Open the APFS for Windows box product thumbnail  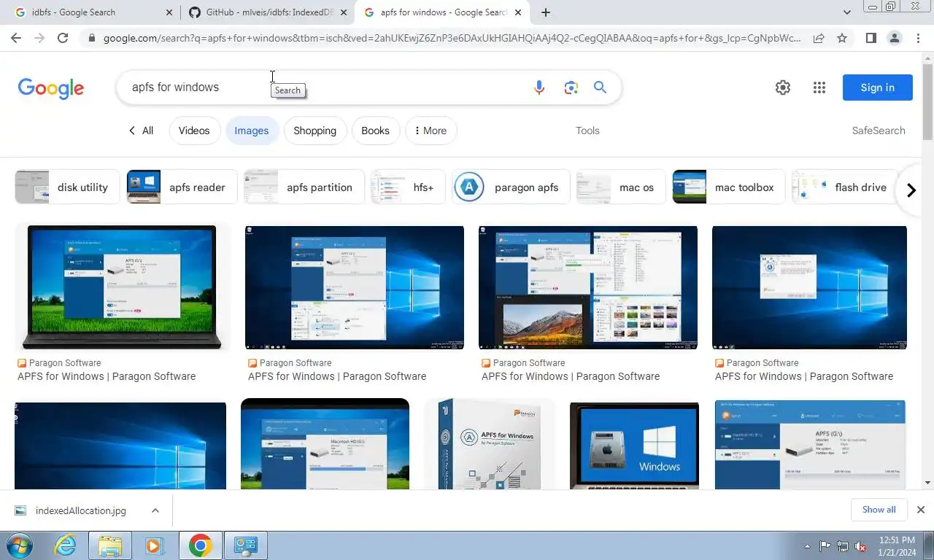click(x=490, y=444)
